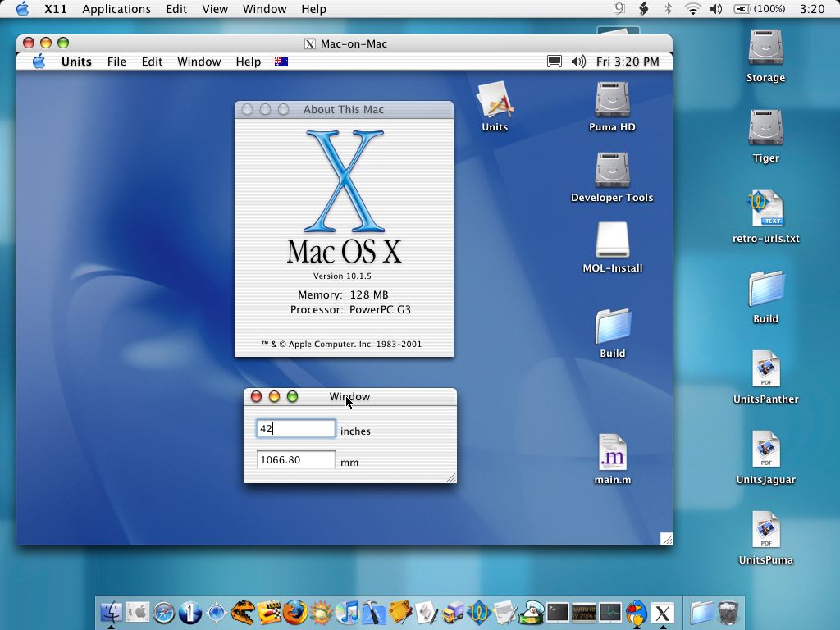Open the penguin tin Dock icon
Viewport: 840px width, 630px height.
tap(532, 612)
